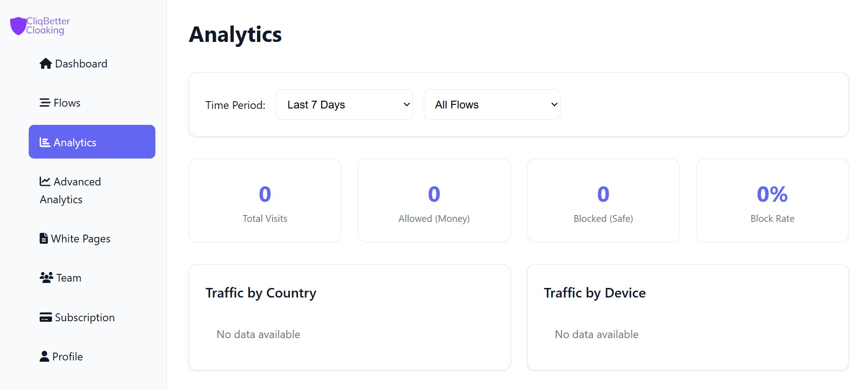Viewport: 868px width, 390px height.
Task: Navigate to White Pages
Action: click(x=92, y=238)
